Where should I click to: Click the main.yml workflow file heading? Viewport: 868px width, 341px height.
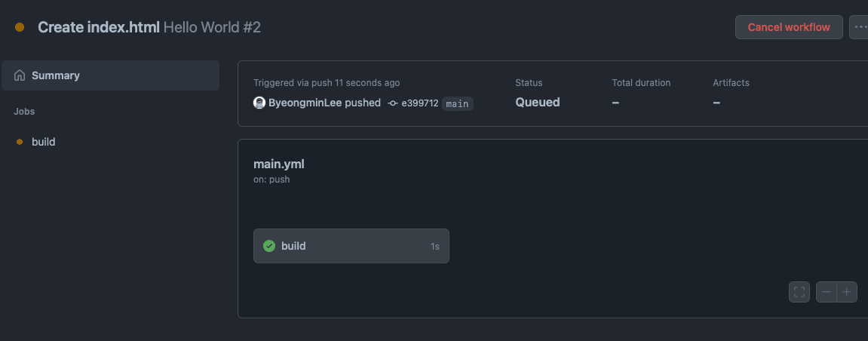click(x=278, y=164)
